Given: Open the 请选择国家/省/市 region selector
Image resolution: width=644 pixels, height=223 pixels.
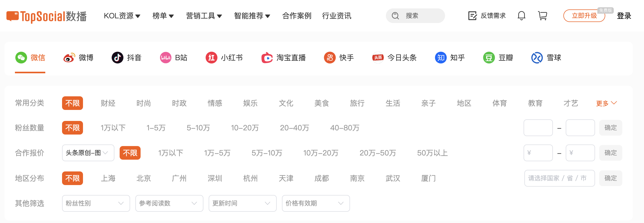Looking at the screenshot, I should point(560,178).
